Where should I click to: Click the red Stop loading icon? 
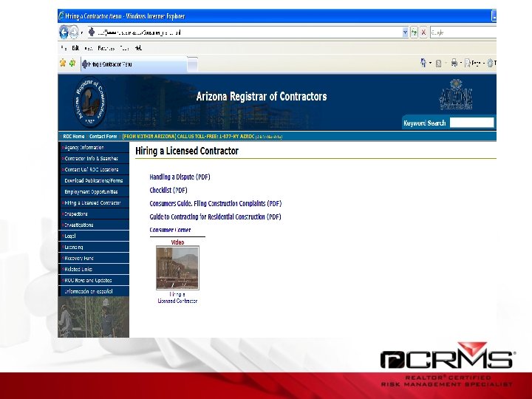[x=423, y=33]
